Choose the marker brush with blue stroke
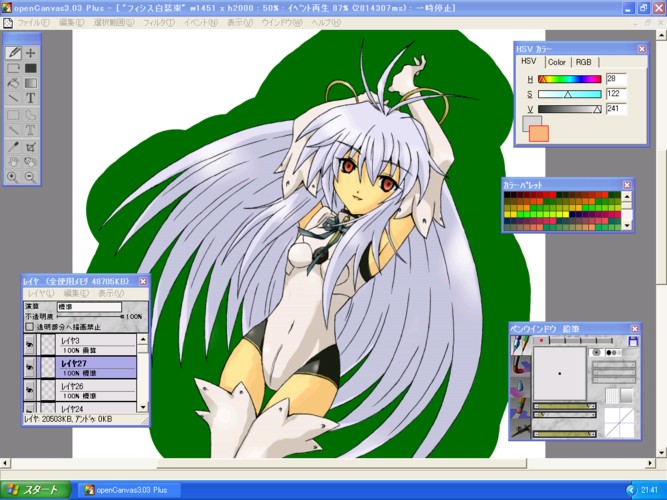The width and height of the screenshot is (667, 500). (x=521, y=408)
